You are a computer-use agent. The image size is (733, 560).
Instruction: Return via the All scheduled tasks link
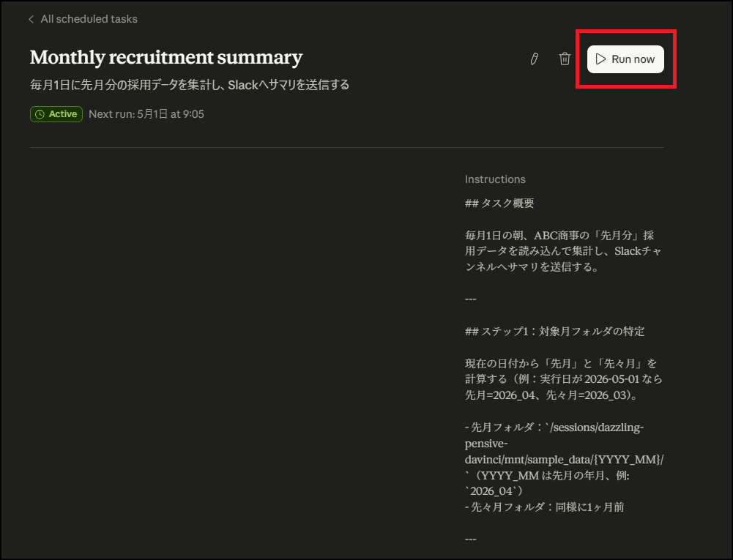coord(89,19)
